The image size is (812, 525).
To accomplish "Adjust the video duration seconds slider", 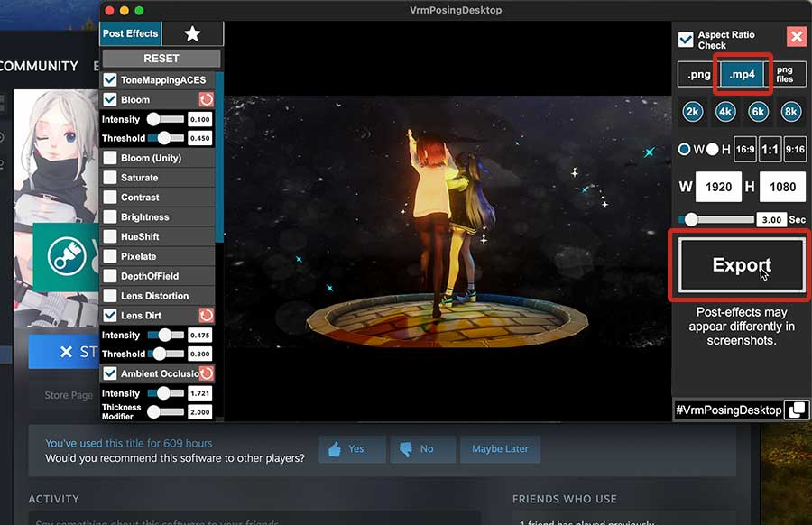I will click(716, 219).
